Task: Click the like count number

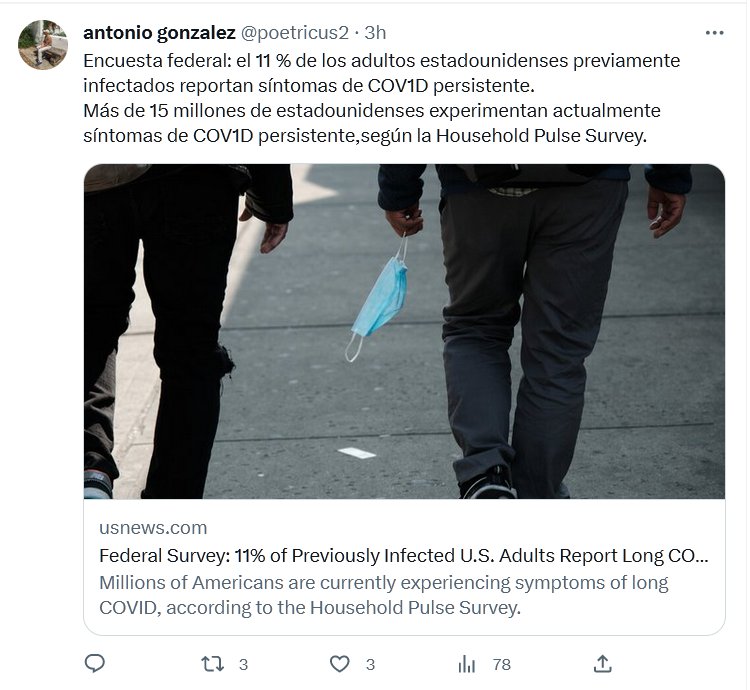Action: point(370,664)
